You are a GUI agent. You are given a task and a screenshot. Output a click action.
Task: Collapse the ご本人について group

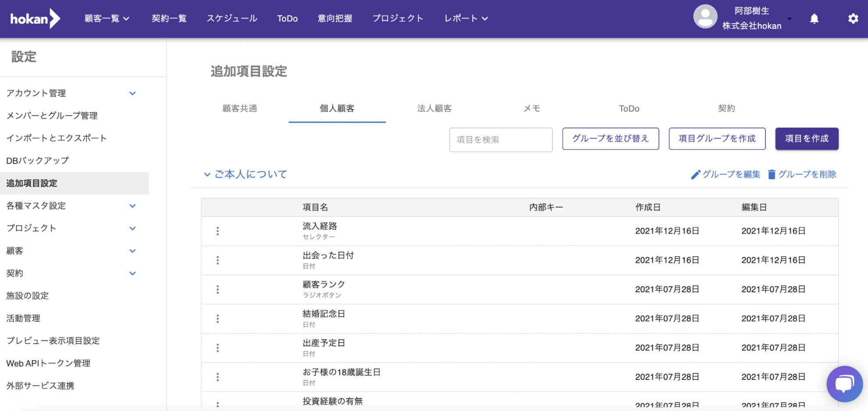click(x=207, y=174)
